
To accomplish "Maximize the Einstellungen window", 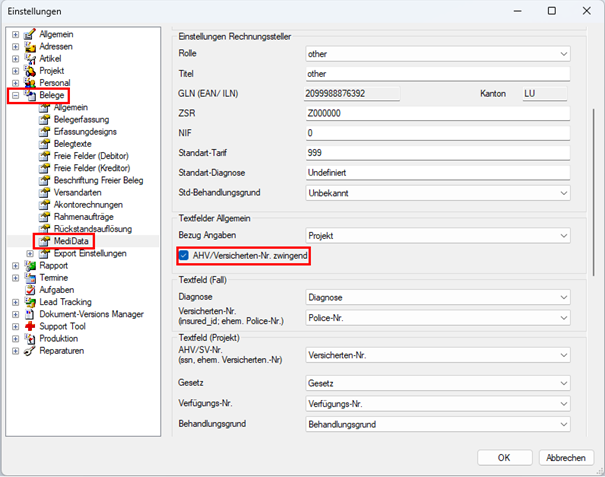I will tap(552, 11).
